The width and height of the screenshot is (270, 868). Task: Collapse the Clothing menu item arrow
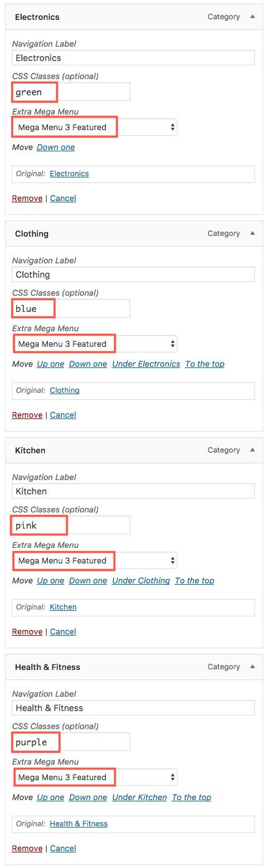pos(253,234)
